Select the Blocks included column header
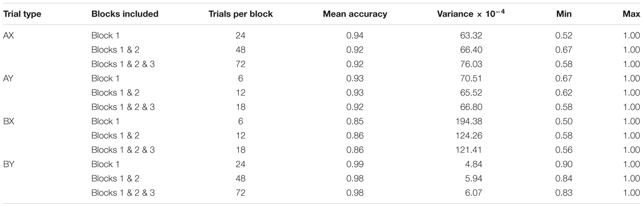644x207 pixels. coord(125,14)
